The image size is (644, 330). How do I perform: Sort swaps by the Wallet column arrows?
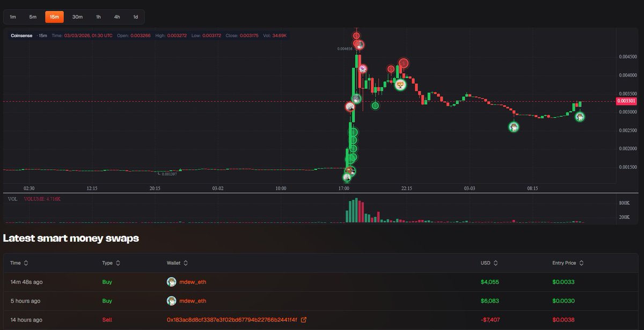pyautogui.click(x=186, y=263)
